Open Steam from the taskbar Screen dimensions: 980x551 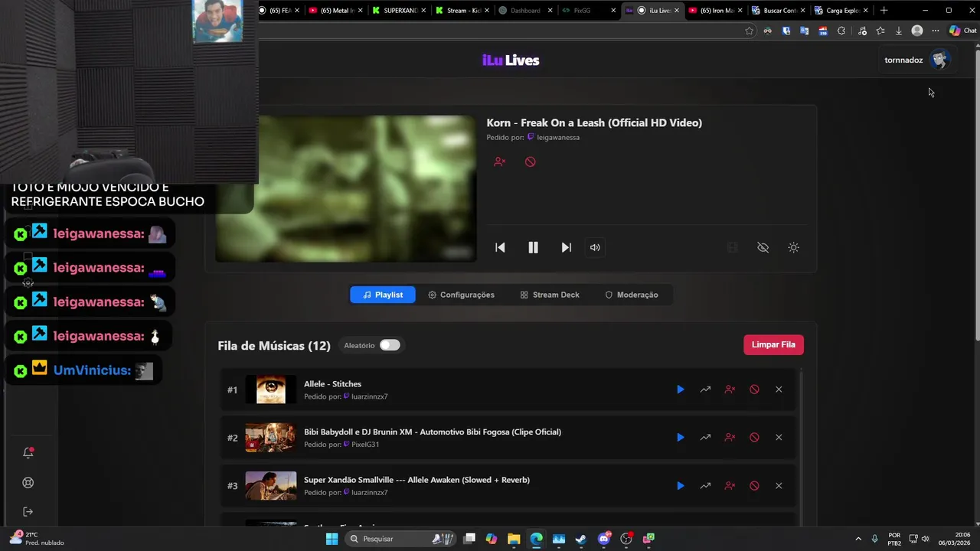pos(581,539)
